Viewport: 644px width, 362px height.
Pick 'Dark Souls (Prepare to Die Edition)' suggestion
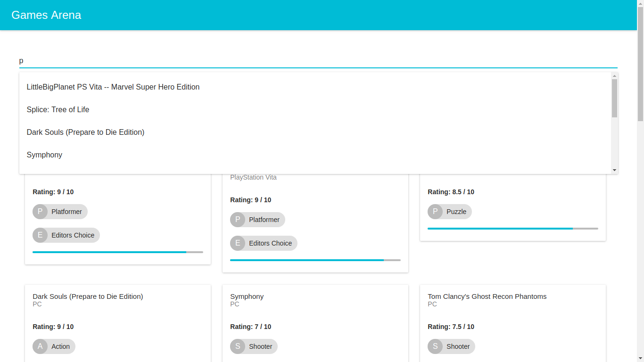click(x=315, y=132)
